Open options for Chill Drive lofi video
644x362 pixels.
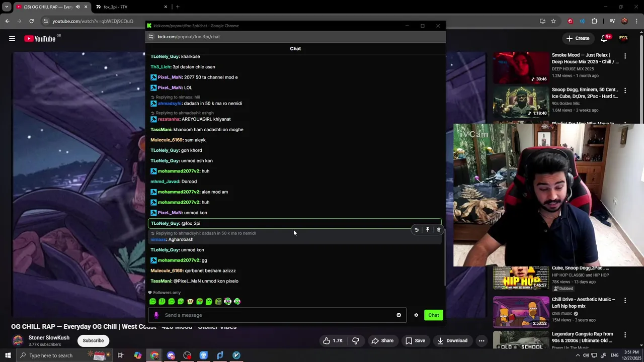[x=625, y=300]
